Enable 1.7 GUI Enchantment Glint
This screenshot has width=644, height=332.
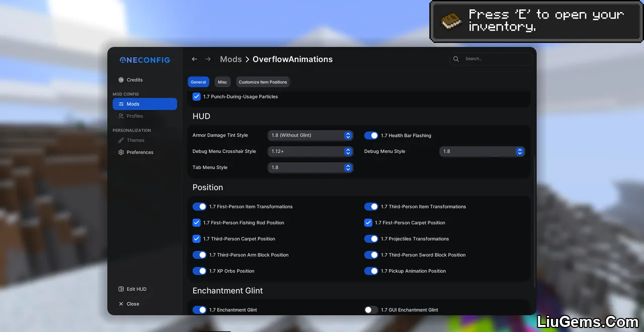pyautogui.click(x=371, y=310)
